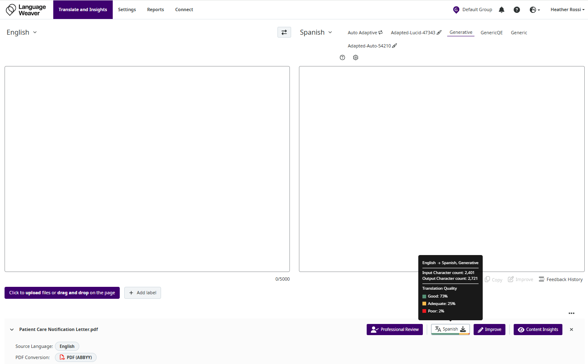The image size is (588, 364).
Task: Click the Default Group account badge
Action: coord(472,9)
